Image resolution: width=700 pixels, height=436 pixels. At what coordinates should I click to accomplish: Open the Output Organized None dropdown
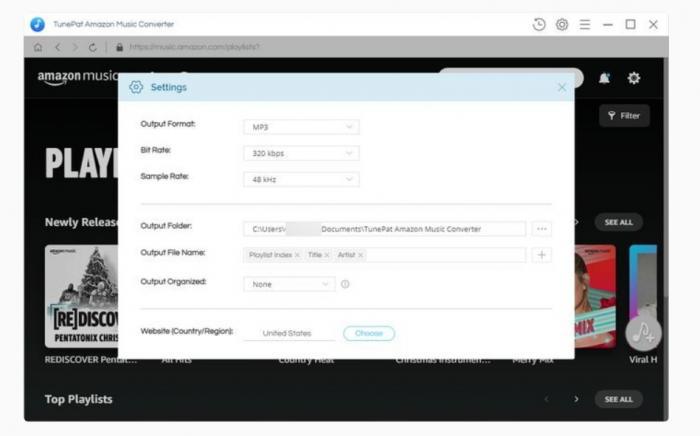point(289,284)
